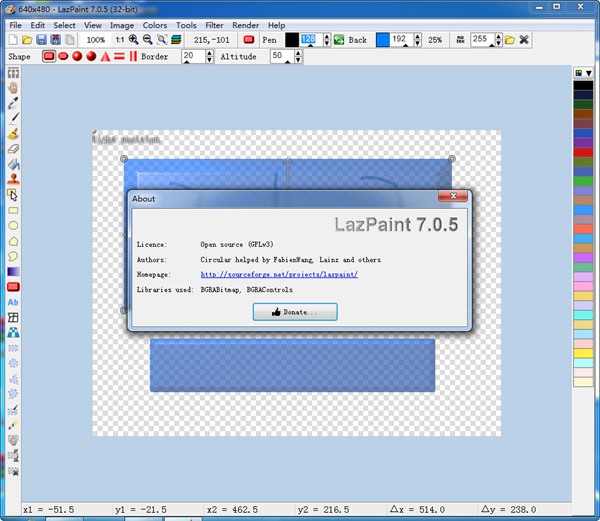
Task: Open the sourceforge homepage link
Action: pyautogui.click(x=279, y=273)
